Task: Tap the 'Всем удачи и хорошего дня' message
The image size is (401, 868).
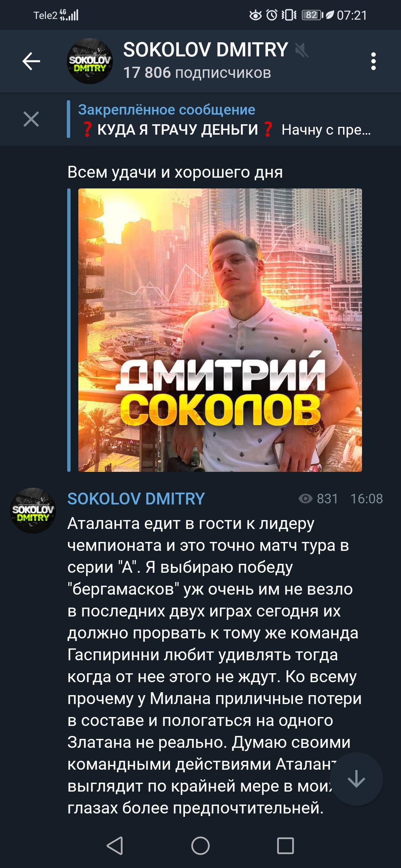Action: pyautogui.click(x=175, y=172)
